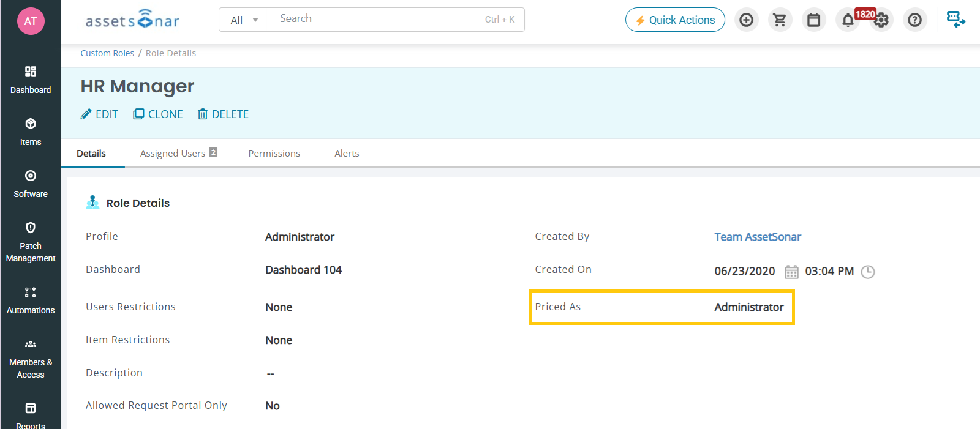Viewport: 980px width, 429px height.
Task: Open Team AssetSonar creator link
Action: point(758,237)
